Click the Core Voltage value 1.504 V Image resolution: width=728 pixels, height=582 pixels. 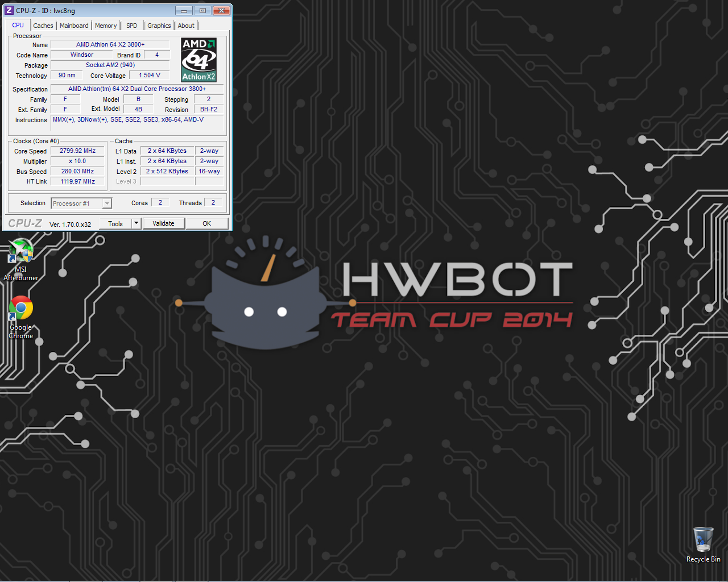pyautogui.click(x=150, y=75)
